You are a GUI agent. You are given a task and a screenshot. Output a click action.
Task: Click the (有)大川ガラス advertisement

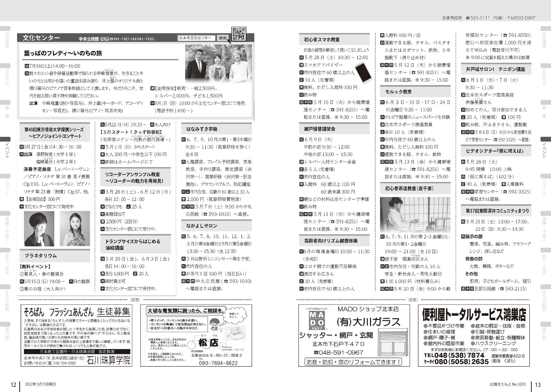[354, 336]
